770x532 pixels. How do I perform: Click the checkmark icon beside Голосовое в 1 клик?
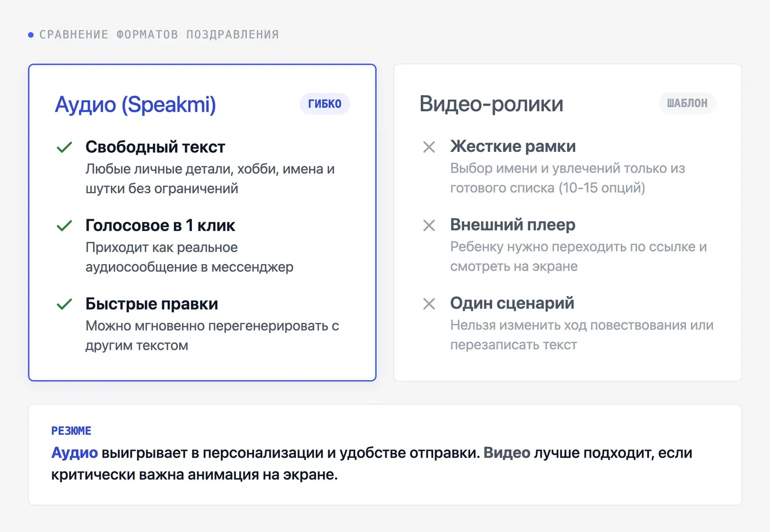64,226
